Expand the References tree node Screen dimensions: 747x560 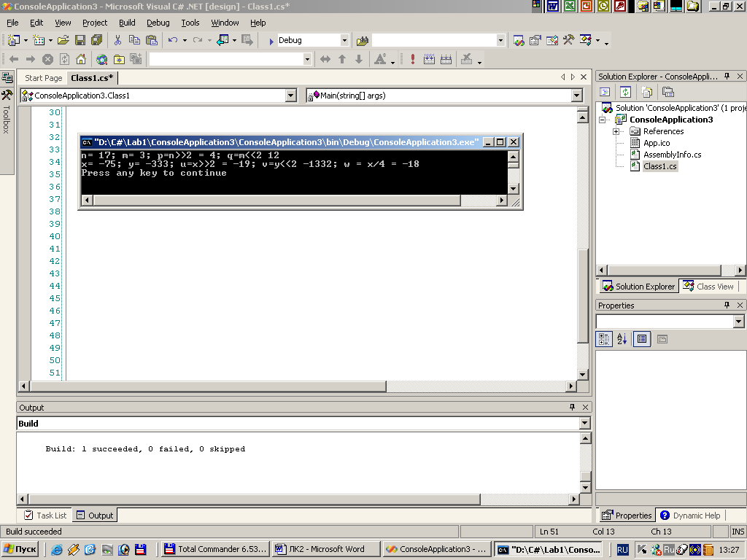coord(616,131)
